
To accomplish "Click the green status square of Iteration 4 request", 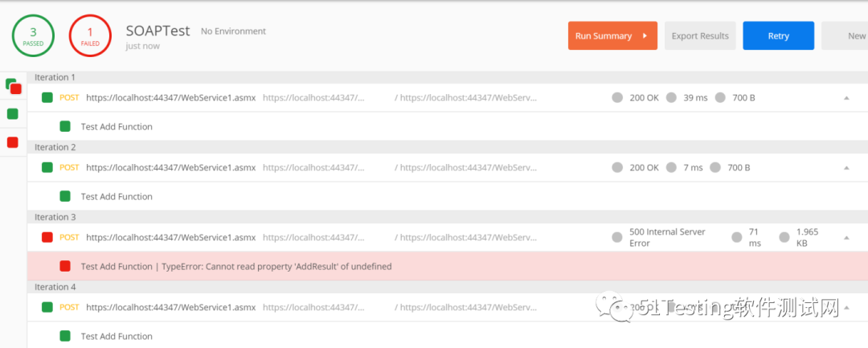I will click(47, 307).
